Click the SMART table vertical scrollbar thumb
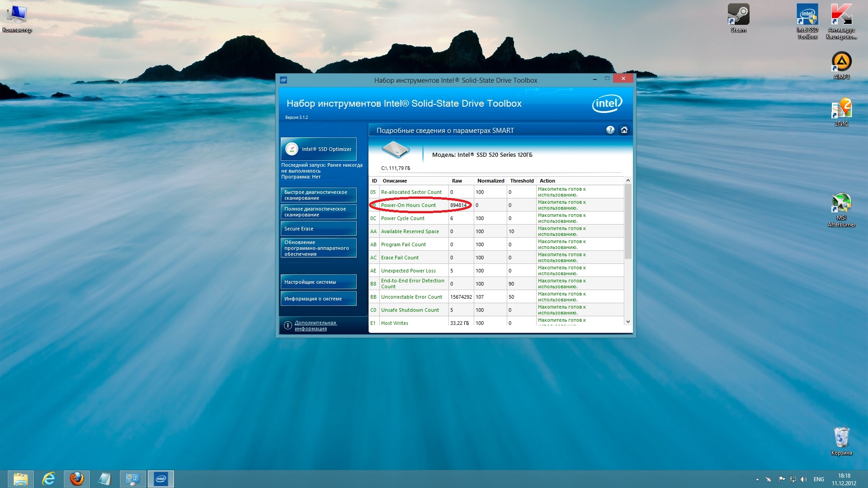Screen dimensions: 868x488 pyautogui.click(x=628, y=221)
